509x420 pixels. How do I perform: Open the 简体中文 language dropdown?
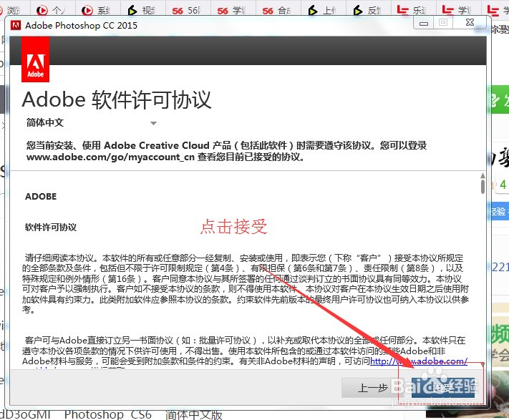(92, 123)
